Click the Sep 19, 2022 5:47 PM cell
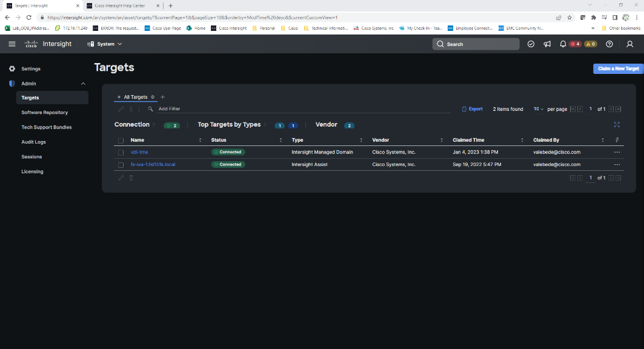This screenshot has height=349, width=644. [477, 164]
